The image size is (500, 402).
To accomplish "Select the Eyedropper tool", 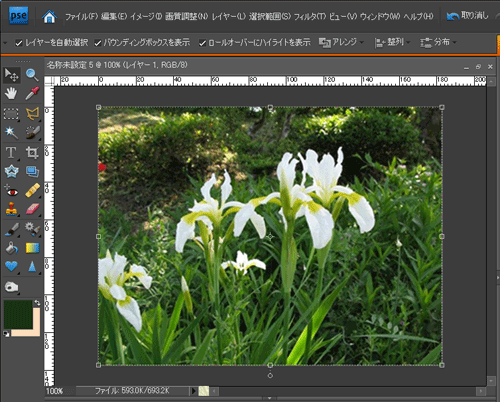I will pyautogui.click(x=32, y=94).
